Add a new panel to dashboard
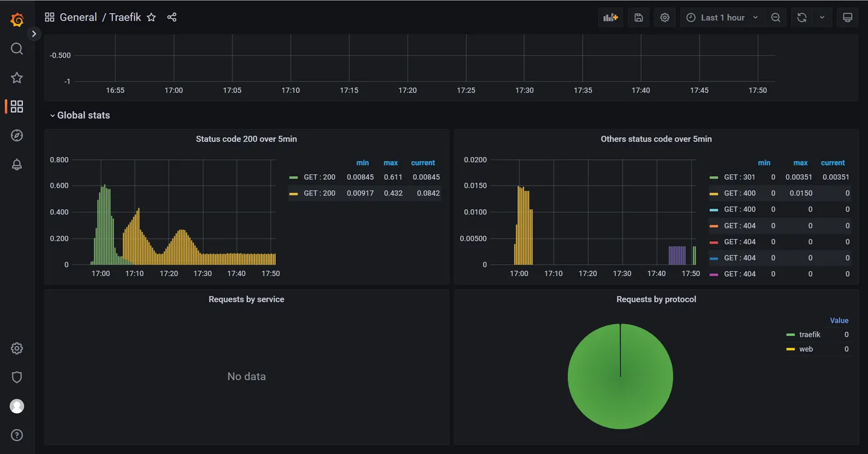Image resolution: width=868 pixels, height=454 pixels. (x=611, y=17)
